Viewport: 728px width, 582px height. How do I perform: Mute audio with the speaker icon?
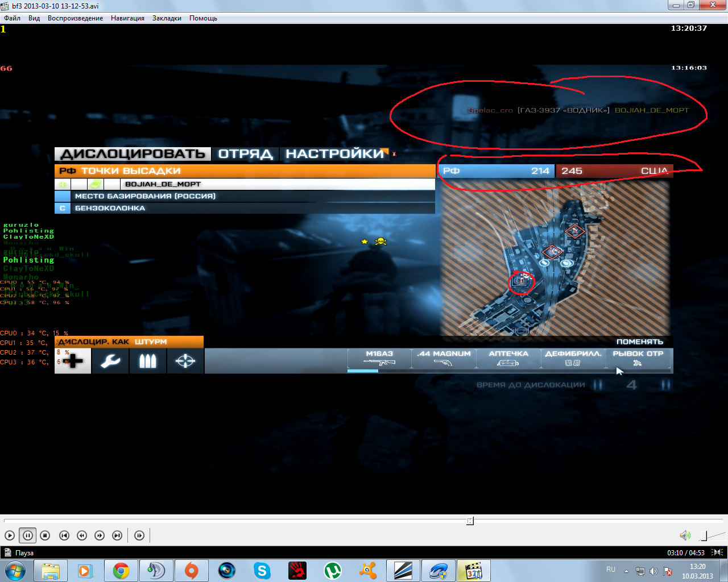pyautogui.click(x=685, y=535)
